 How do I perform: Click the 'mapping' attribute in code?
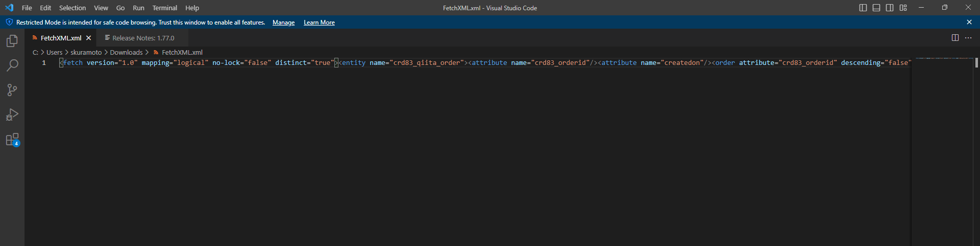(155, 62)
